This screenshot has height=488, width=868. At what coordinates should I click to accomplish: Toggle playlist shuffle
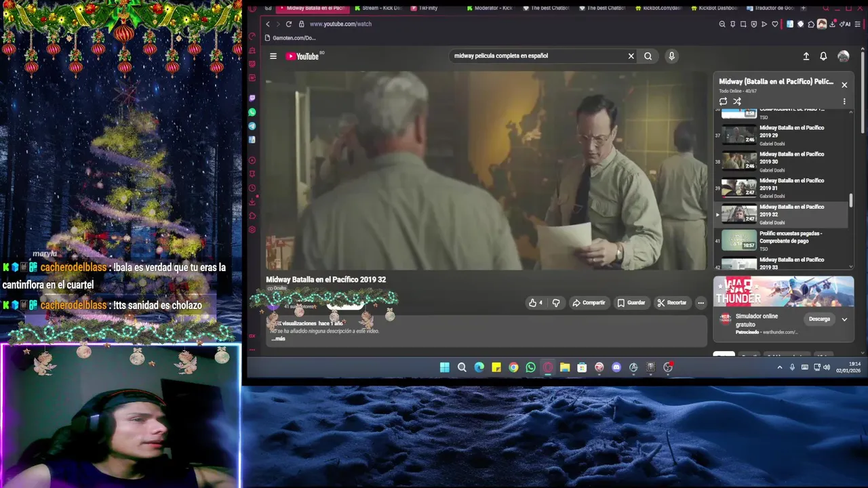(737, 102)
